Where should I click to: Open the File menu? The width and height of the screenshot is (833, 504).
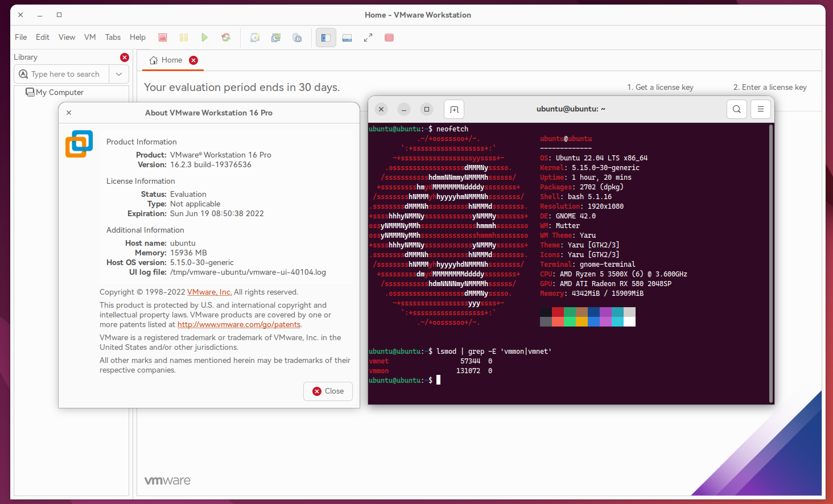(x=21, y=37)
